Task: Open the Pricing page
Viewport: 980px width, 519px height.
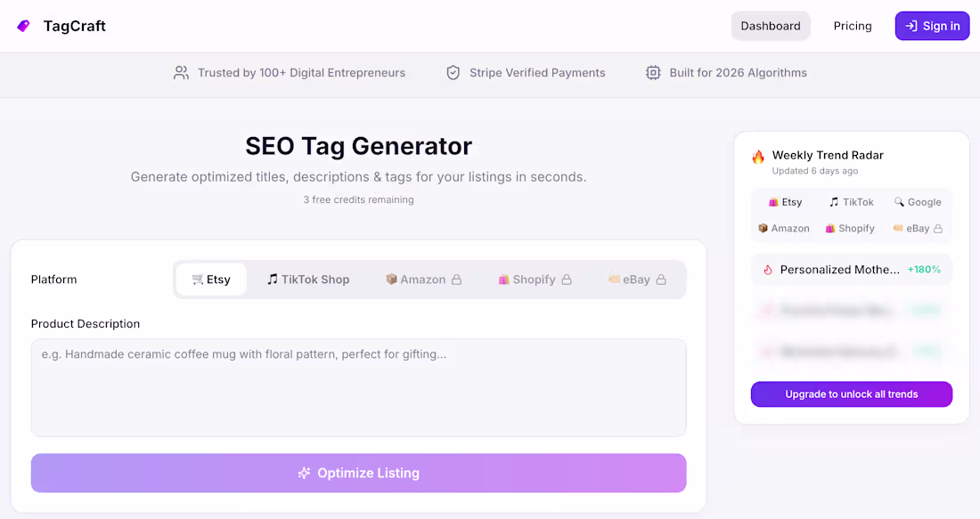Action: pos(853,26)
